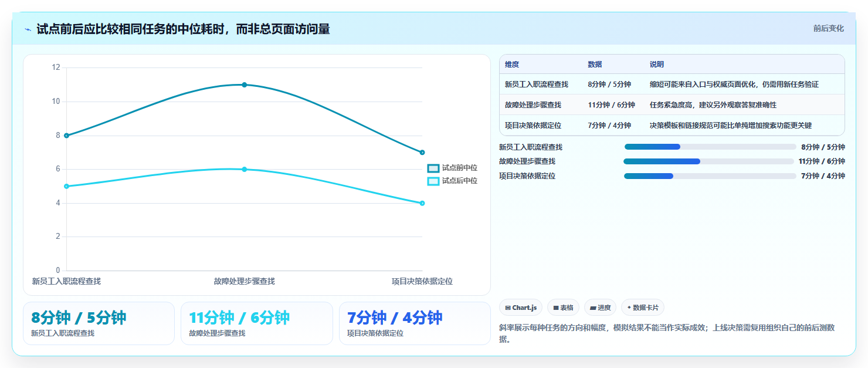Click the note starting 缩短可能来自入口与权威页面优化
Viewport: 868px width, 368px height.
734,85
